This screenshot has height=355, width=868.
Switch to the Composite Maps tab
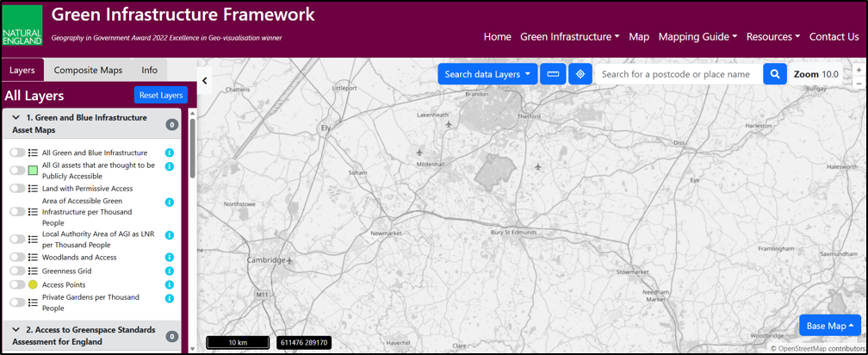click(88, 71)
